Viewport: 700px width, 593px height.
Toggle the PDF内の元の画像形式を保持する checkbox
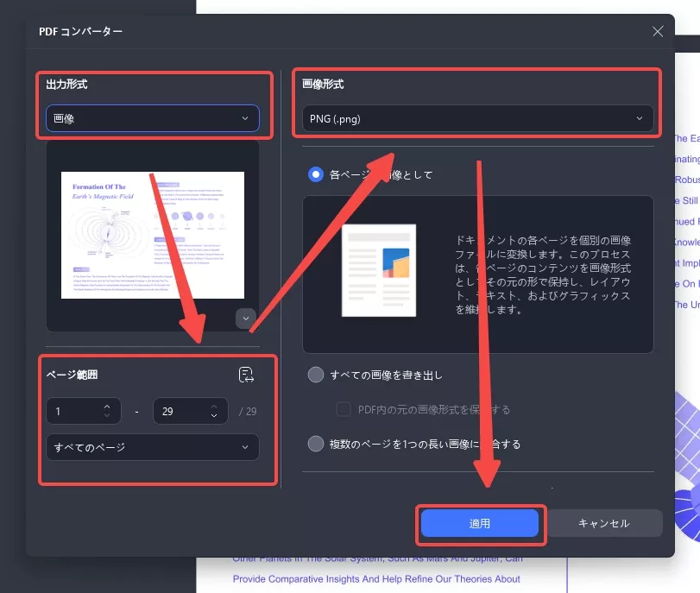(x=344, y=409)
